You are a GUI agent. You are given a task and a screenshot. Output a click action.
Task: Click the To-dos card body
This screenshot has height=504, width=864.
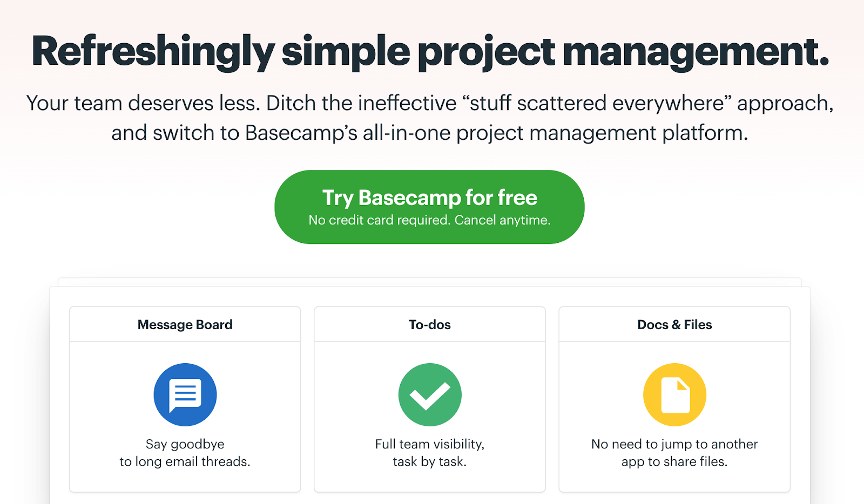[x=430, y=417]
